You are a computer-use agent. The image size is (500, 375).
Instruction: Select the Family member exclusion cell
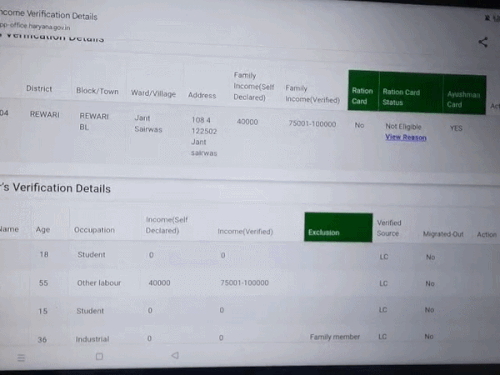tap(335, 337)
